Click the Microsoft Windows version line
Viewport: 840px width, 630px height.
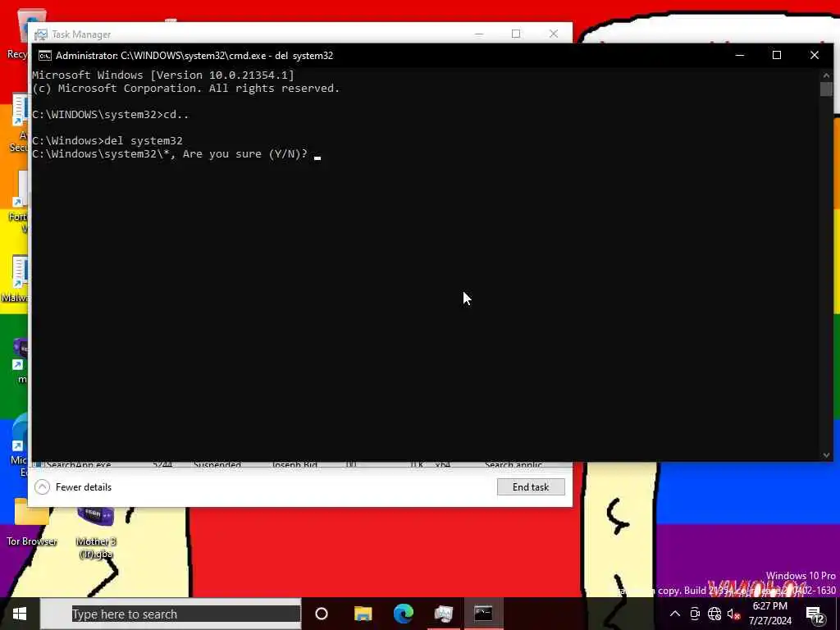[163, 75]
